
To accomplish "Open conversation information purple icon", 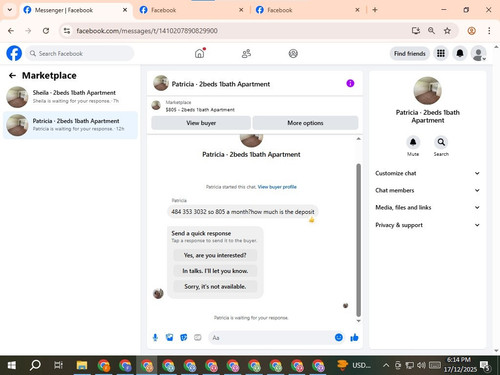I will [350, 83].
